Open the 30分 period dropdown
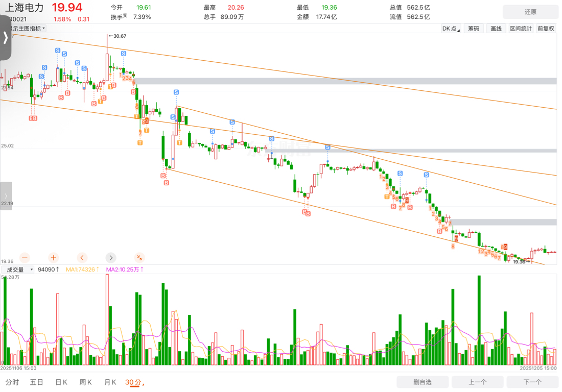 click(x=134, y=382)
